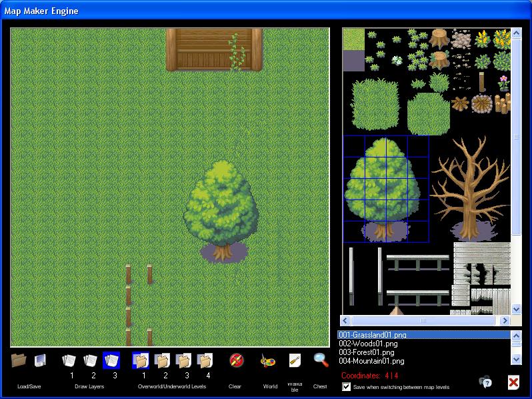This screenshot has height=399, width=532.
Task: Pick the upper tree stump tile
Action: pyautogui.click(x=439, y=38)
